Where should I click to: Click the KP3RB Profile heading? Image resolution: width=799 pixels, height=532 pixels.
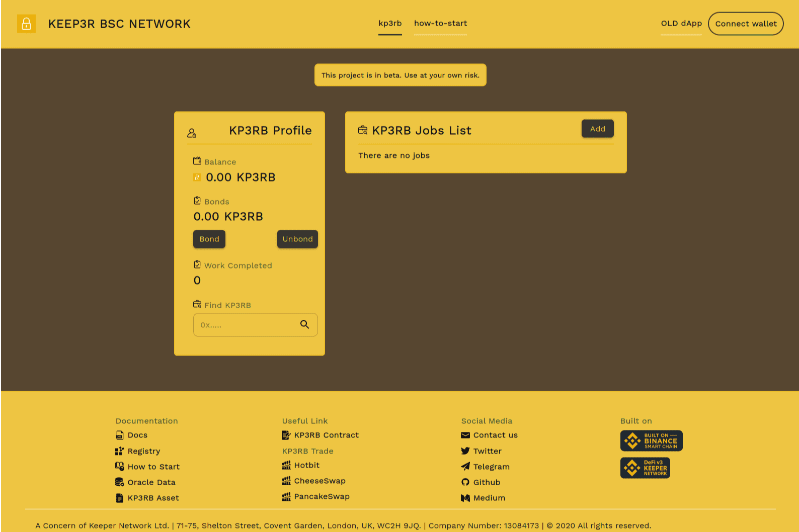(x=270, y=130)
